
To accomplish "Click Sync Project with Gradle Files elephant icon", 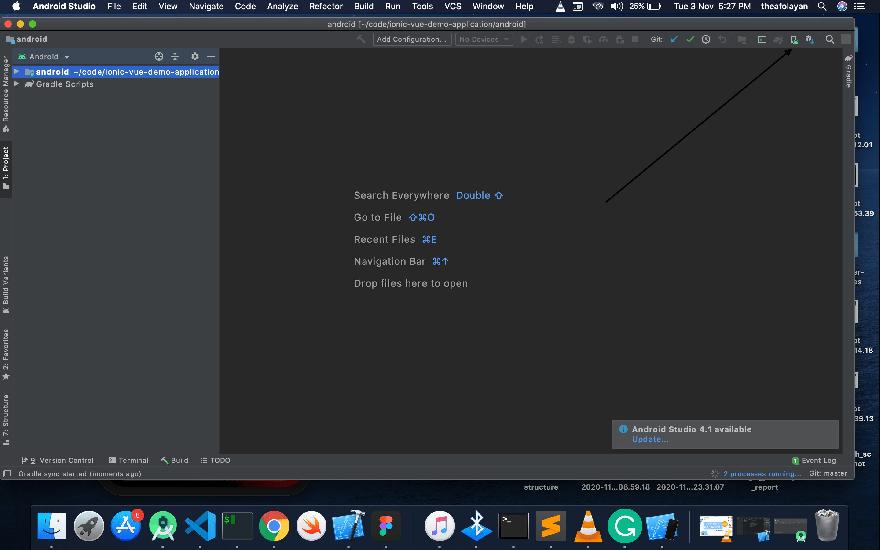I will 778,39.
